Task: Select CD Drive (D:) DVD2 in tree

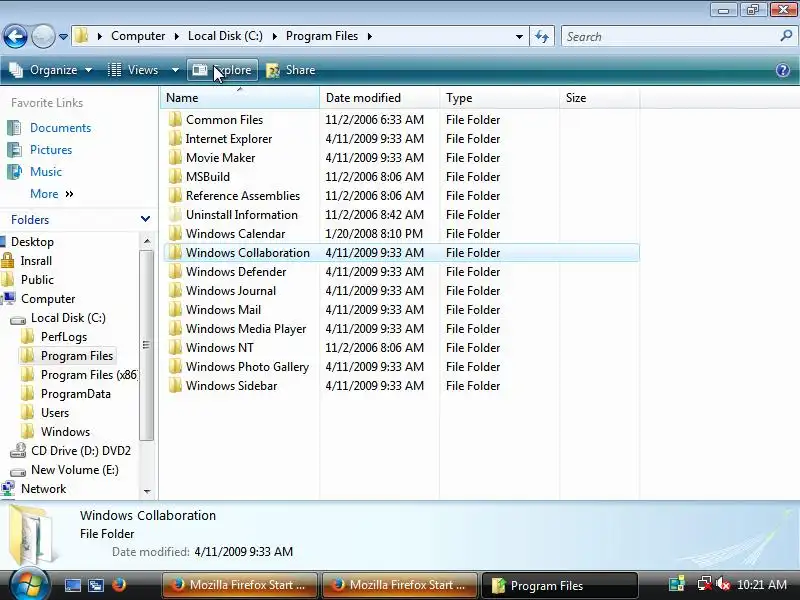Action: tap(81, 451)
